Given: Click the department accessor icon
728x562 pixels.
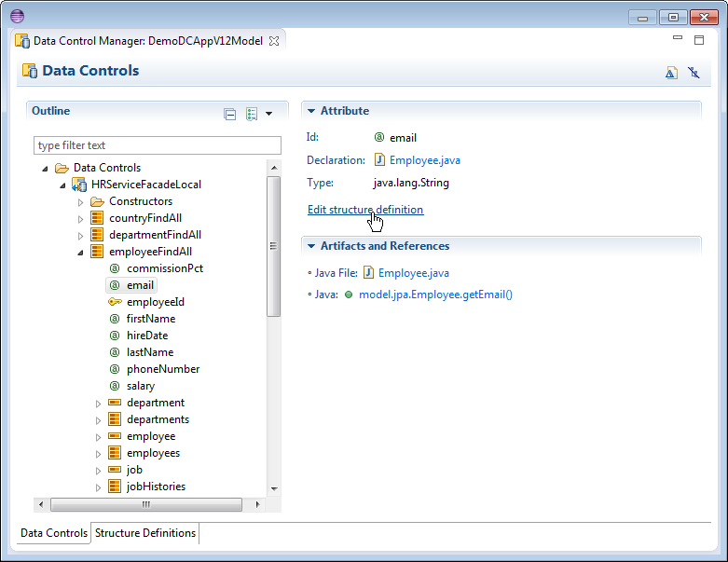Looking at the screenshot, I should (115, 403).
